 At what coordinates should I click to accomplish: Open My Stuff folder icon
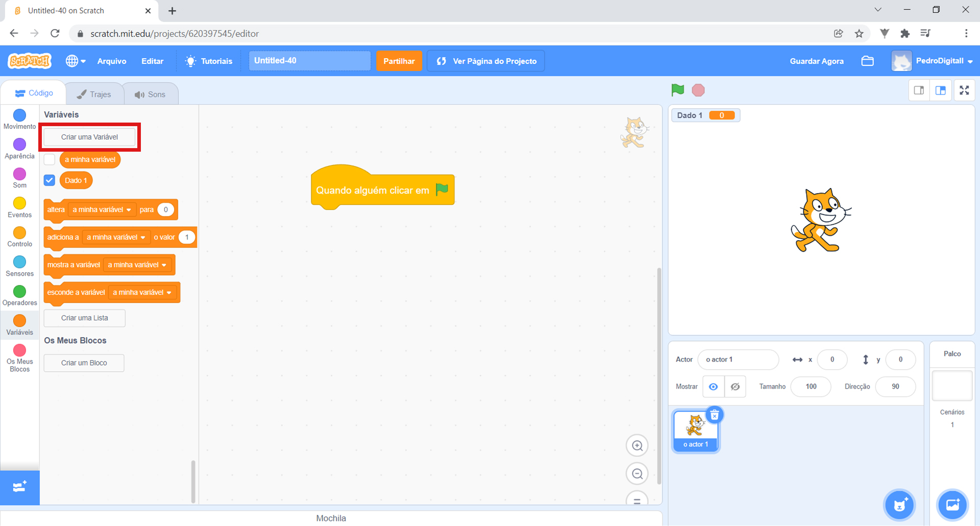click(x=868, y=61)
